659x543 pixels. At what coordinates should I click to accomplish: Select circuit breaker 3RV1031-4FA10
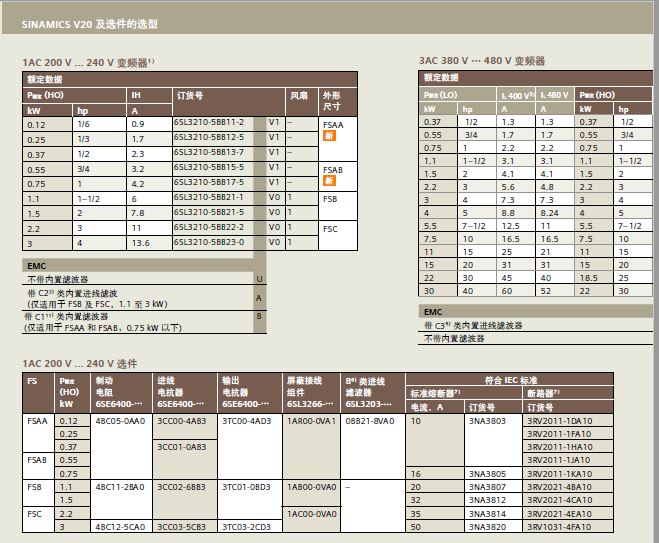[x=559, y=527]
